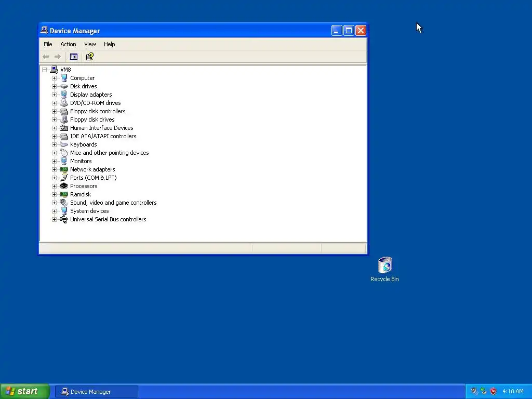Image resolution: width=532 pixels, height=399 pixels.
Task: Click the VM8 computer root icon
Action: point(54,70)
